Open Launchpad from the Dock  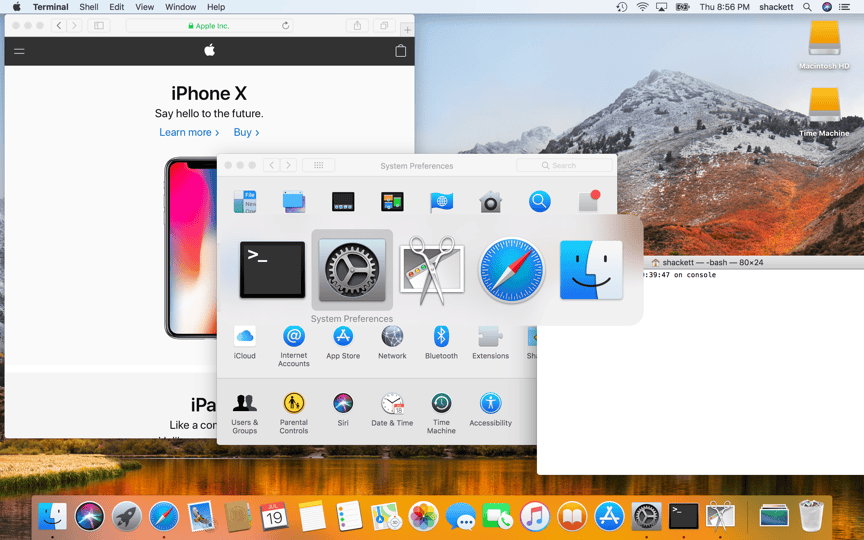[126, 517]
